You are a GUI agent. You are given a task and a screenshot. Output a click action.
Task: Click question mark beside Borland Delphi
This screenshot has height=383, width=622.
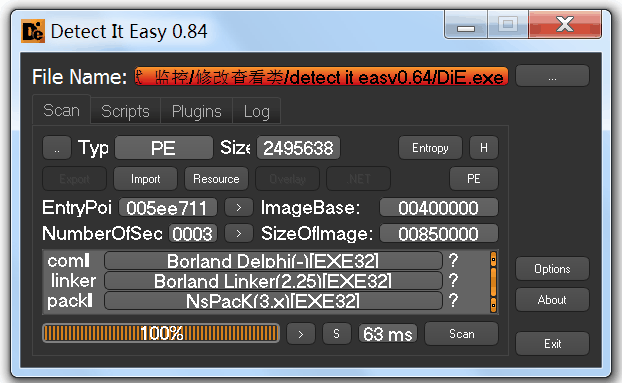tap(453, 260)
